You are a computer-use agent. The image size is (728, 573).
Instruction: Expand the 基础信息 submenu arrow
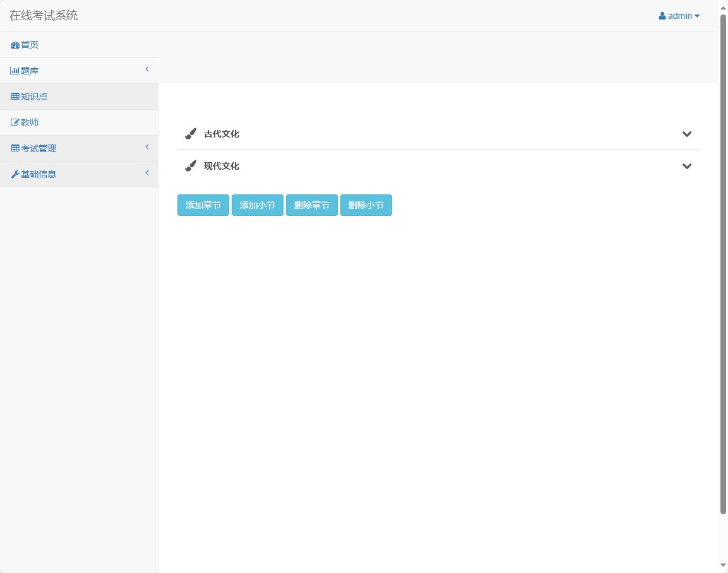point(147,173)
